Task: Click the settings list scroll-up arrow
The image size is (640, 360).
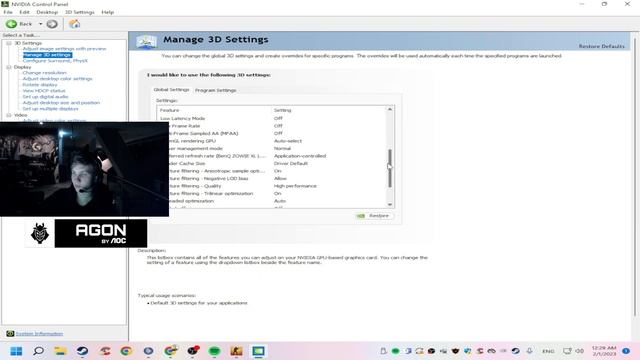Action: [x=390, y=109]
